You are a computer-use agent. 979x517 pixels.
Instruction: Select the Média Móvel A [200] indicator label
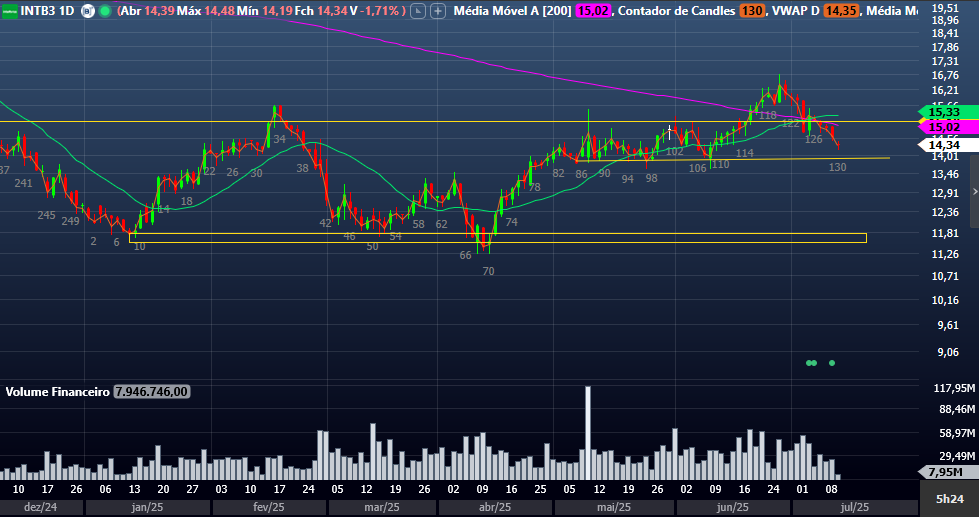(510, 11)
